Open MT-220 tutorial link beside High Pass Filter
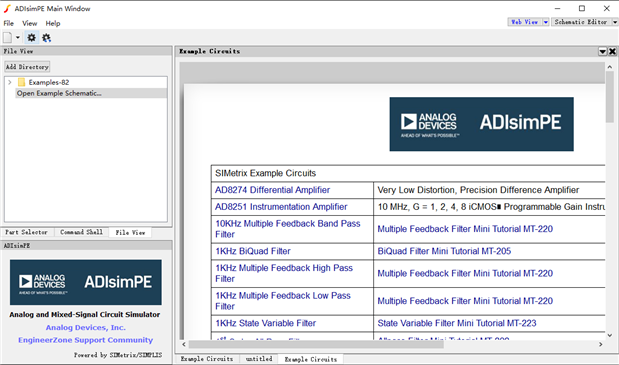Image resolution: width=619 pixels, height=365 pixels. [x=465, y=273]
